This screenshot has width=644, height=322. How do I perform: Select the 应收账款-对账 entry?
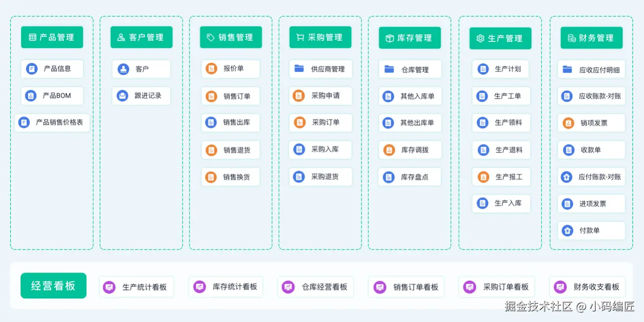click(x=591, y=96)
